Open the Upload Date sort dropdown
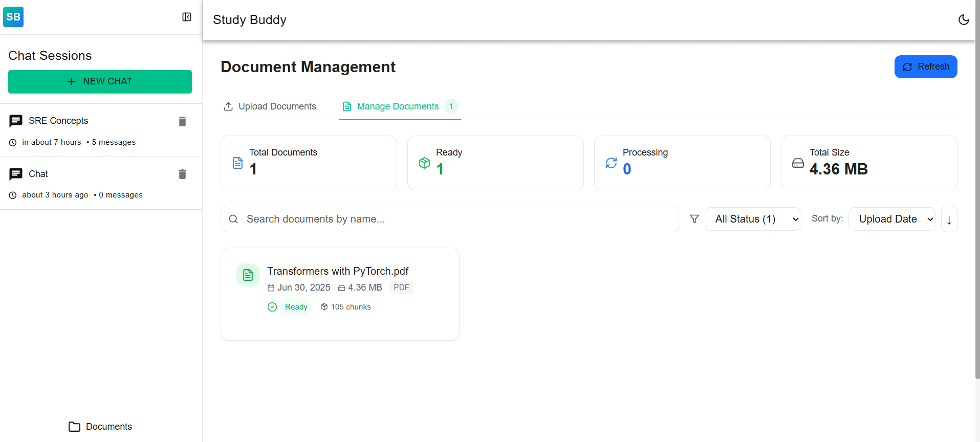The height and width of the screenshot is (442, 980). 892,219
